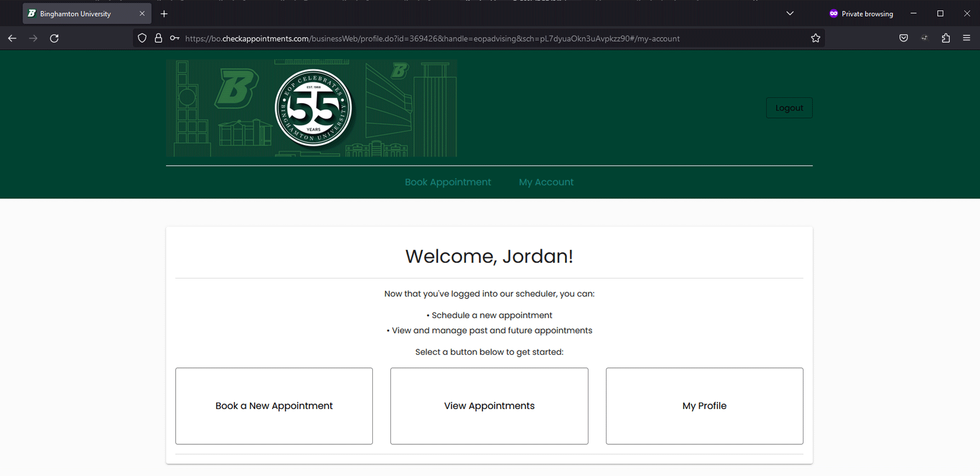
Task: Click the Book a New Appointment button
Action: pyautogui.click(x=274, y=406)
